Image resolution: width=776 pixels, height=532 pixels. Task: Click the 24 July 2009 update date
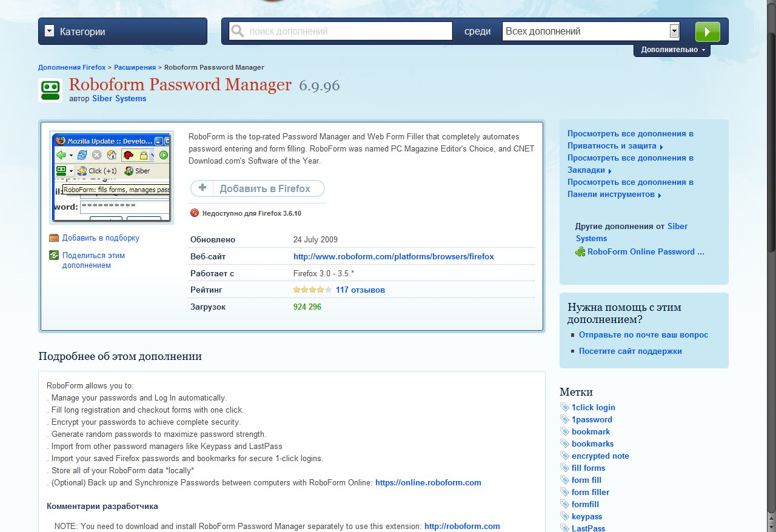315,240
